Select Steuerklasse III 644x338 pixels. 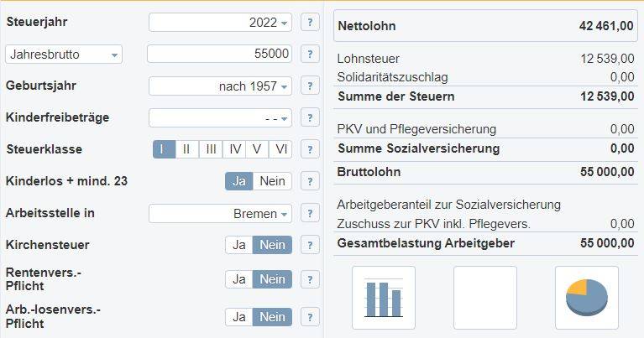(x=211, y=149)
